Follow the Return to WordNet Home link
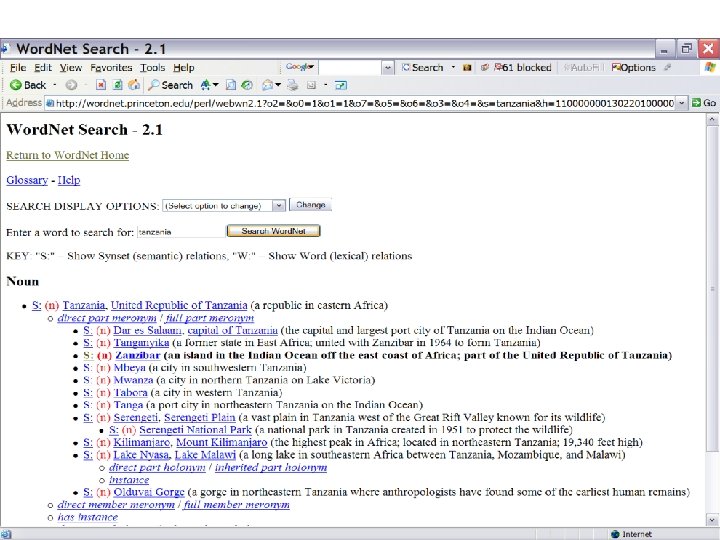This screenshot has height=540, width=720. (68, 155)
